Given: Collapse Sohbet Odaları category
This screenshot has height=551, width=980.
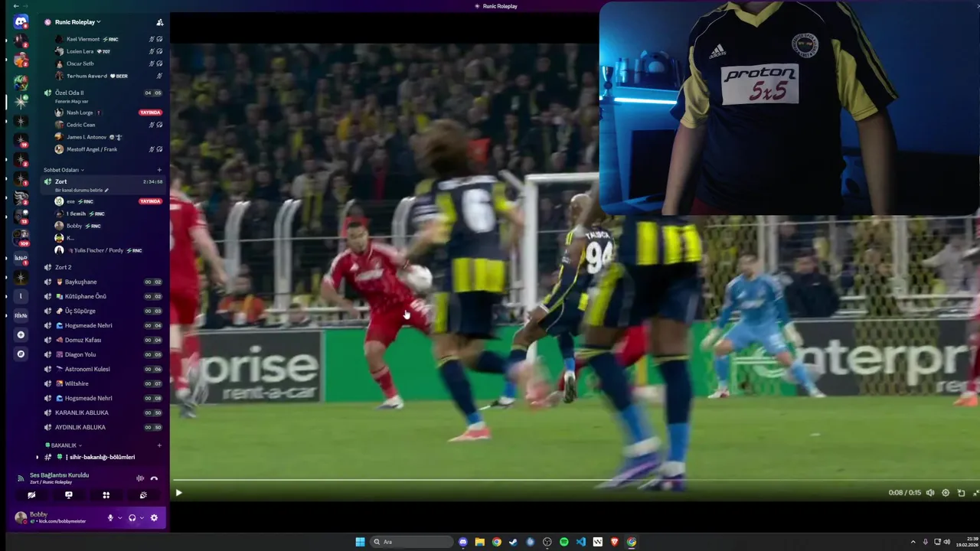Looking at the screenshot, I should point(64,170).
